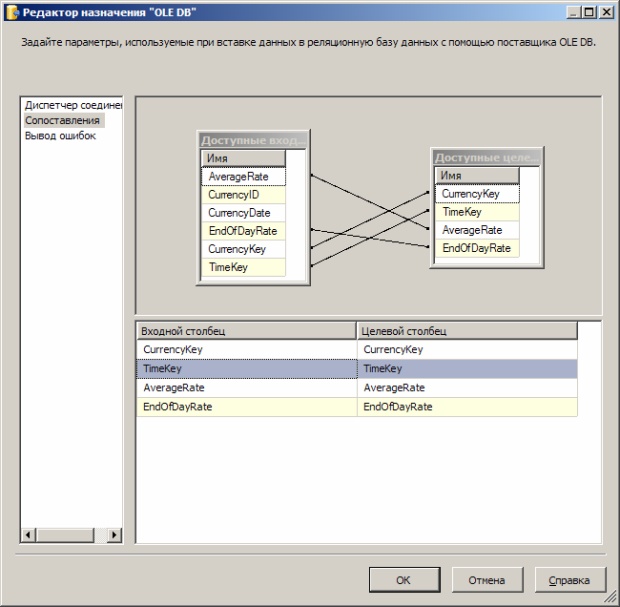Click the Имя header of destination columns box
620x607 pixels.
477,176
